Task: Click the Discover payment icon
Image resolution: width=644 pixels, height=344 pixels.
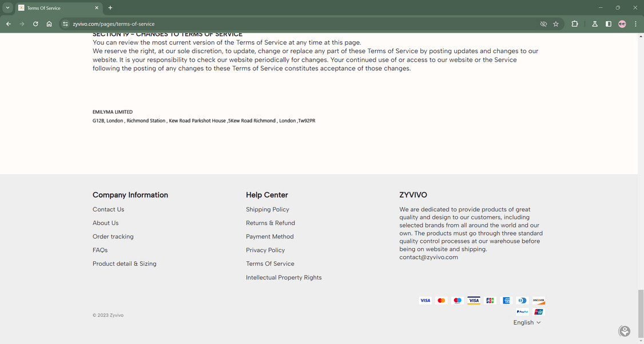Action: (538, 301)
